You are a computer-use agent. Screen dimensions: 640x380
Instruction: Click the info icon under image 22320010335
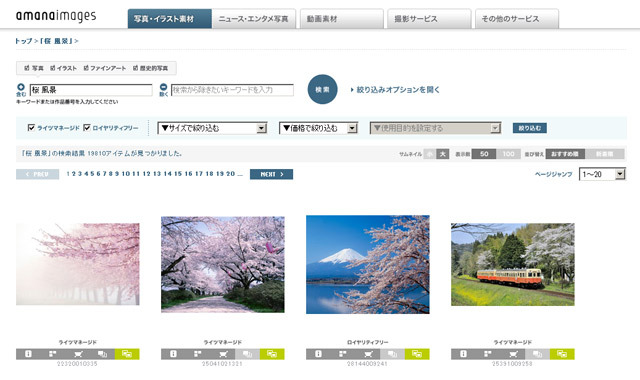tap(28, 354)
